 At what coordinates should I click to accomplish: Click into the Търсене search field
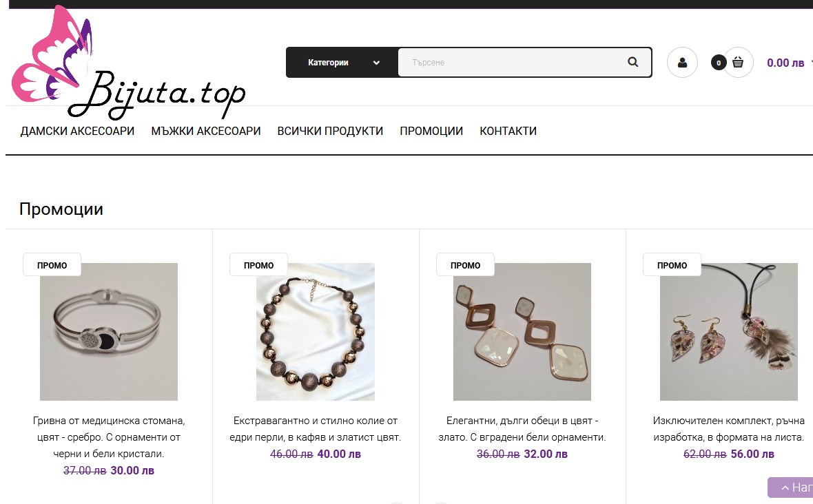coord(511,63)
